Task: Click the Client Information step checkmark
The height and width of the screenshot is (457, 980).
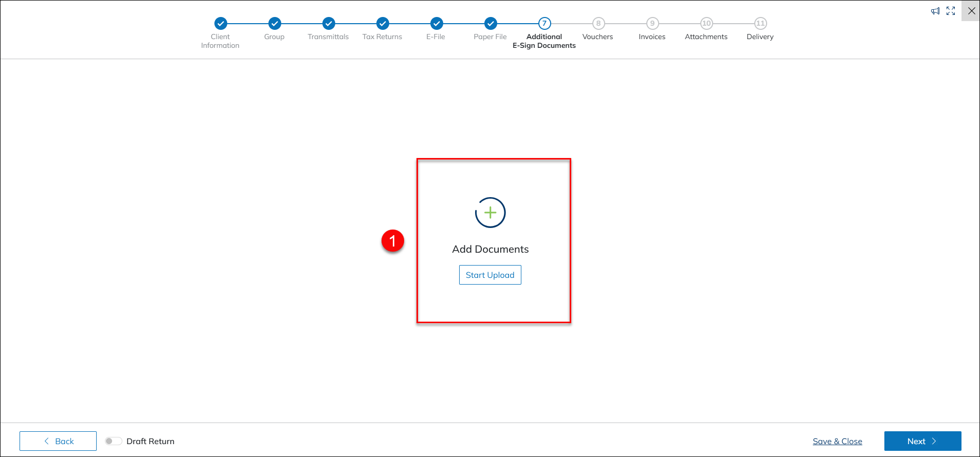Action: pos(221,24)
